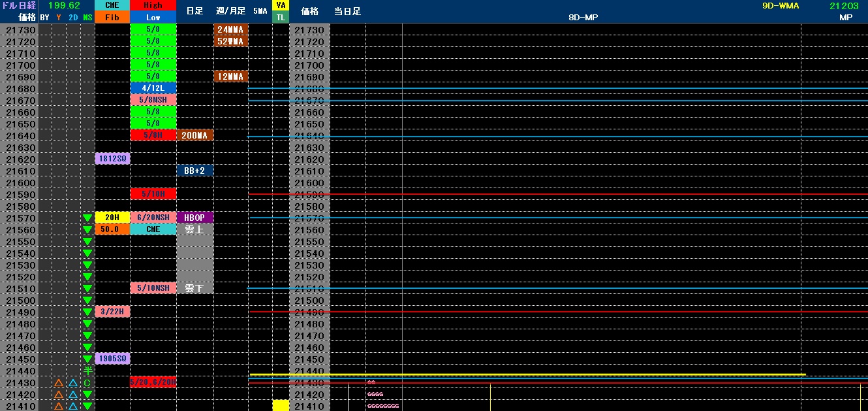Select the BB+2 cell

194,171
